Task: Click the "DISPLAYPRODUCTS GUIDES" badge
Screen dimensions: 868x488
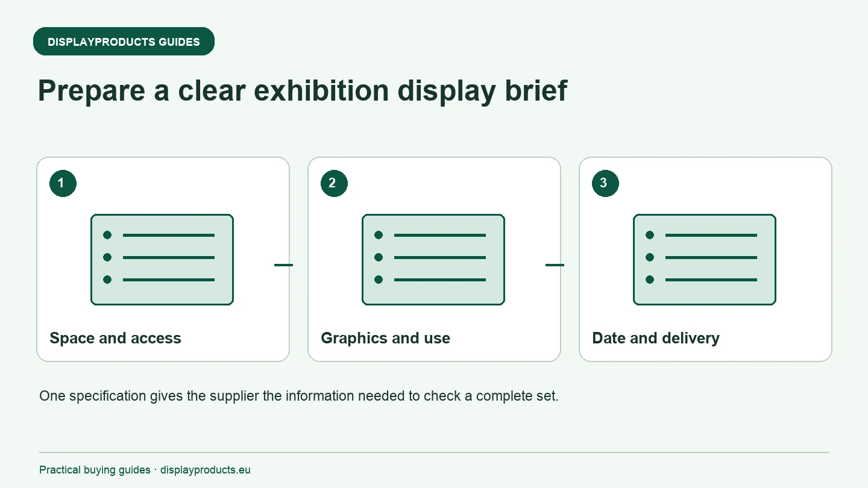Action: click(x=124, y=42)
